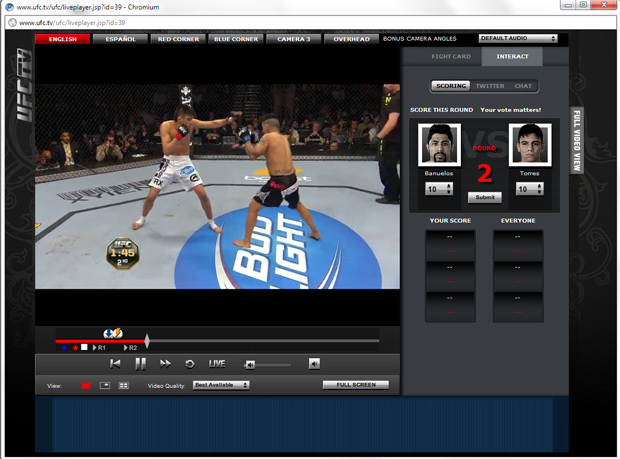
Task: Skip back to start of video
Action: coord(115,364)
